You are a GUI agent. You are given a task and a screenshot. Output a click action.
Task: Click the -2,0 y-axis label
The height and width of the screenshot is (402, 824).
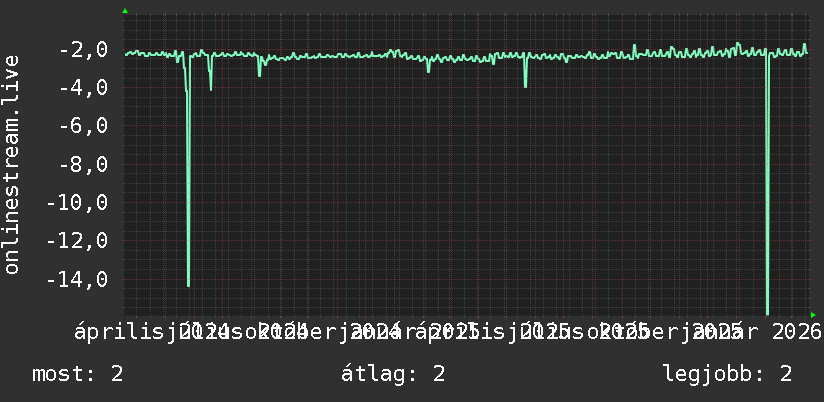coord(84,50)
